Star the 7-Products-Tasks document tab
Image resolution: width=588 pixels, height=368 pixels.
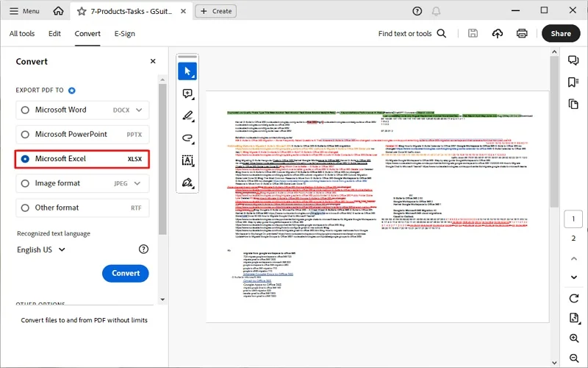tap(82, 11)
